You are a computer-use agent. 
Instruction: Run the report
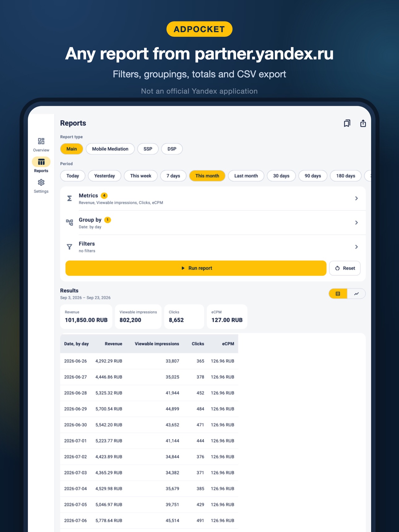196,268
